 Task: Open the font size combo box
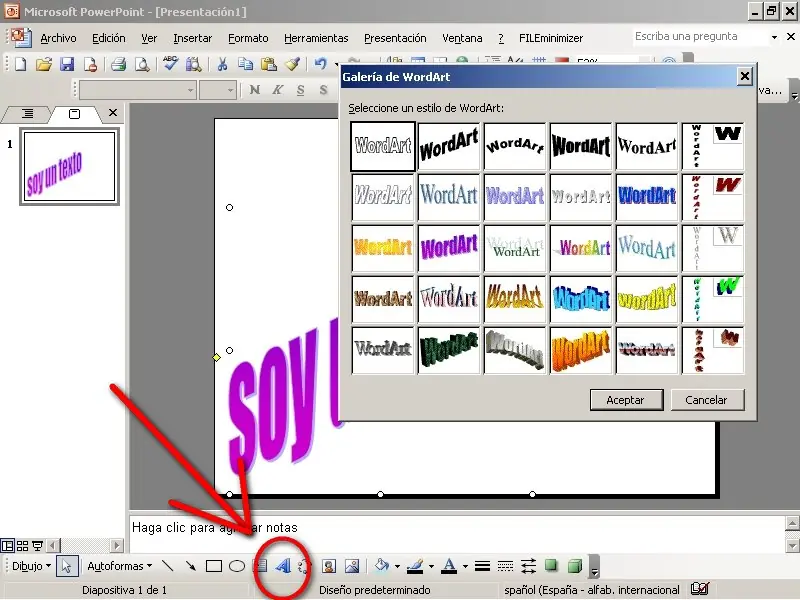point(217,90)
